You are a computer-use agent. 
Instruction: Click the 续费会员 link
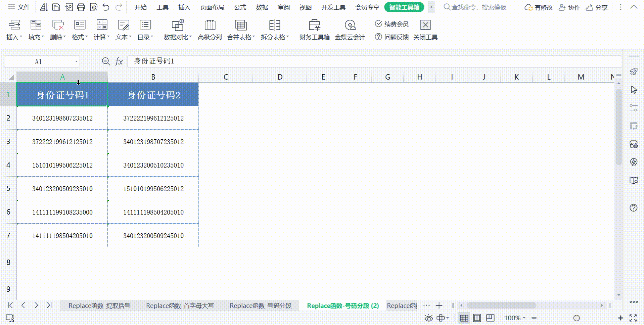392,24
